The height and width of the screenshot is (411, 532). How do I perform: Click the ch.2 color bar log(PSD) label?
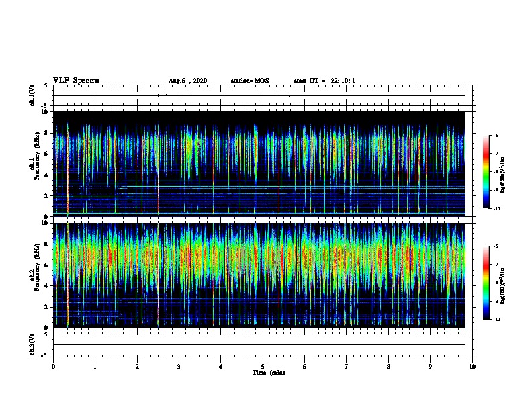[502, 285]
